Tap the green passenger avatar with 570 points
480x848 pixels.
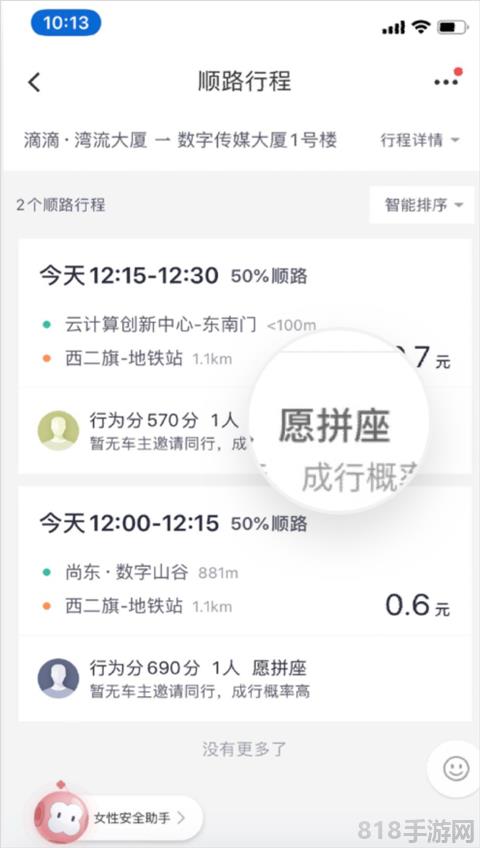point(58,430)
